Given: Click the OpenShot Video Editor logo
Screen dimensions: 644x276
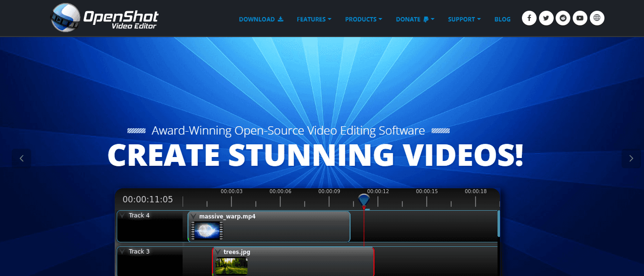Looking at the screenshot, I should [105, 18].
